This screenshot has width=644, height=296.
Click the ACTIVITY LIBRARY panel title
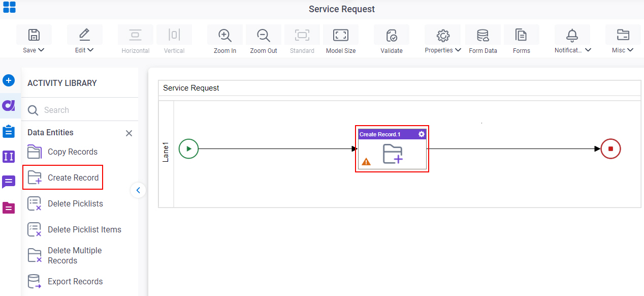(62, 83)
